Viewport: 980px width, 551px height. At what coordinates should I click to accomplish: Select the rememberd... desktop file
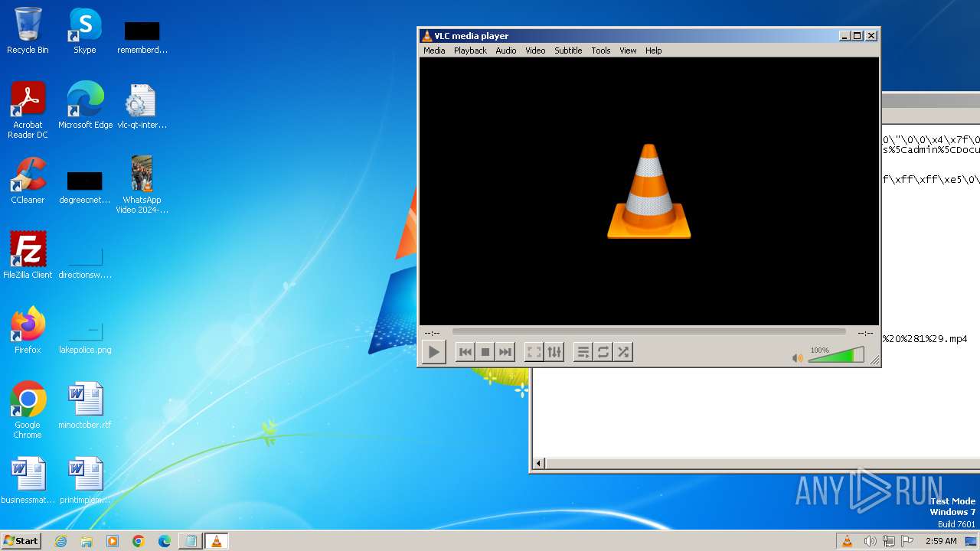point(142,37)
